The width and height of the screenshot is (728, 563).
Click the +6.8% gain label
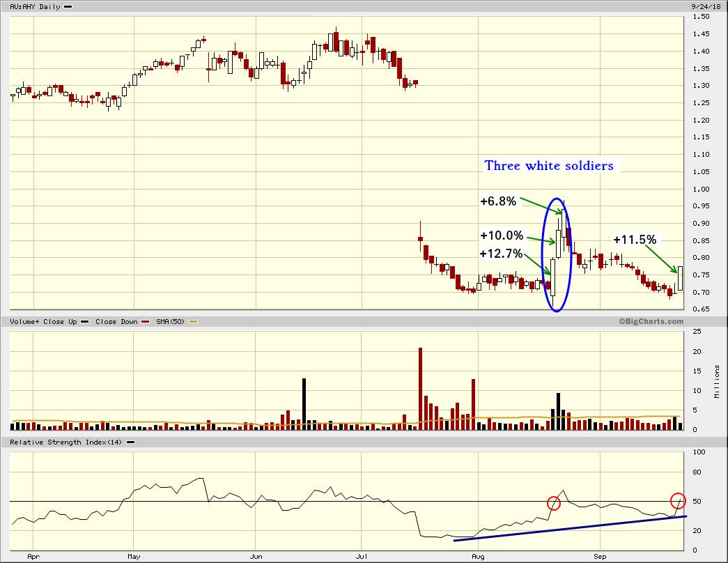[x=498, y=201]
